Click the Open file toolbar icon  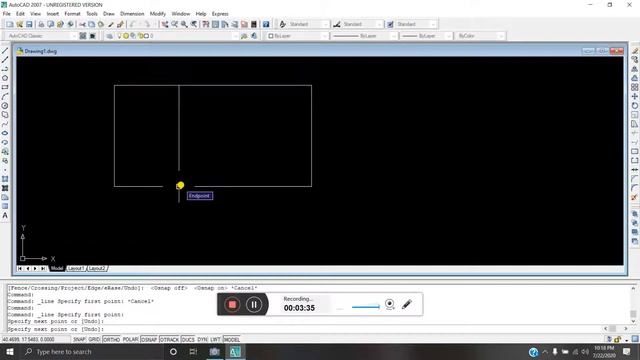(x=20, y=24)
